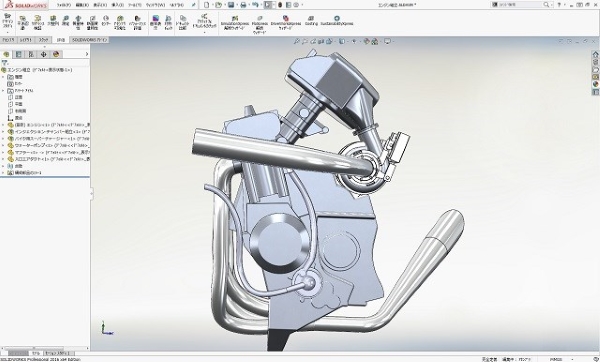Switch to the SOLIDWORKS Add-Ins ribbon tab
This screenshot has width=600, height=362.
click(90, 40)
